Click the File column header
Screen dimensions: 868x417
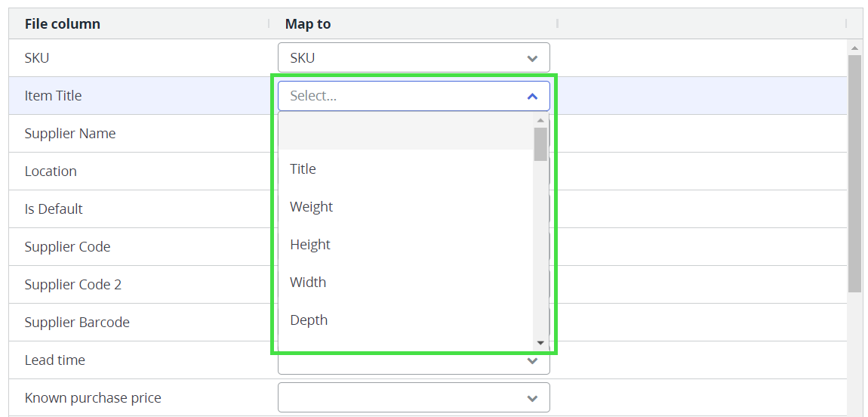pyautogui.click(x=63, y=24)
